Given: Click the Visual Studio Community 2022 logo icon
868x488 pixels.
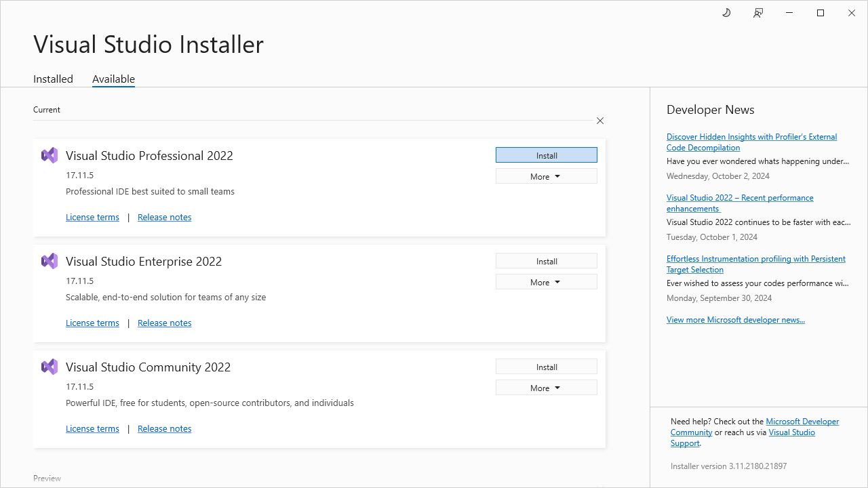Looking at the screenshot, I should 50,367.
